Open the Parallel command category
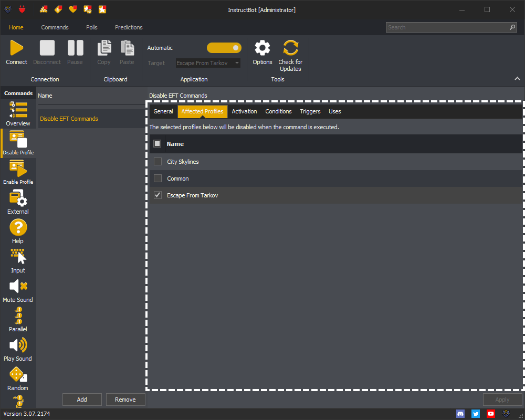This screenshot has height=420, width=525. (18, 320)
